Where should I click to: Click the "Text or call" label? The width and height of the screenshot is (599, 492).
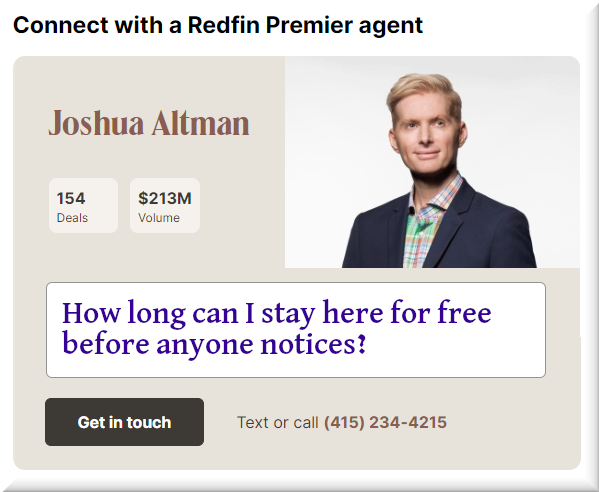coord(278,422)
